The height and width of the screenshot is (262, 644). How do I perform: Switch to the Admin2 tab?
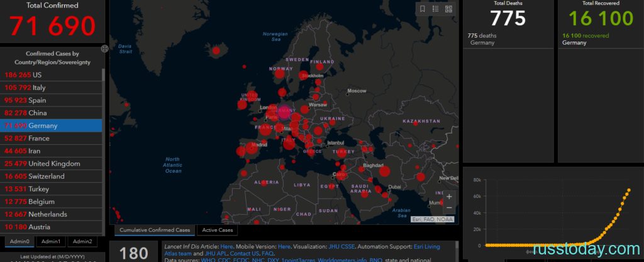coord(82,241)
